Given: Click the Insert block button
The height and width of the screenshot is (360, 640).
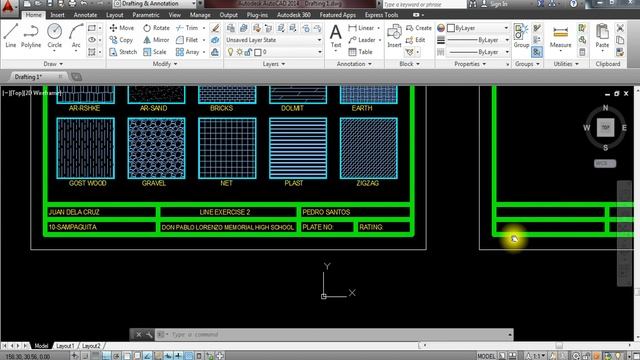Looking at the screenshot, I should 394,36.
